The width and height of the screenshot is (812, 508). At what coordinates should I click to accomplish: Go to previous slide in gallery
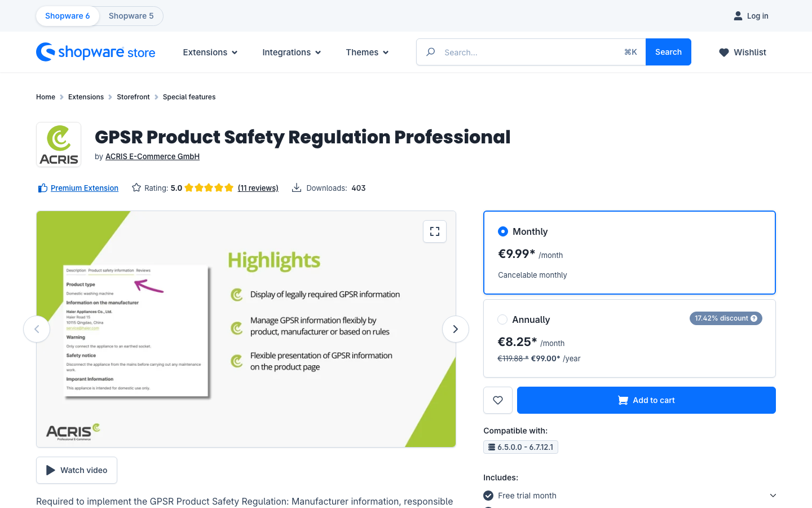[37, 329]
